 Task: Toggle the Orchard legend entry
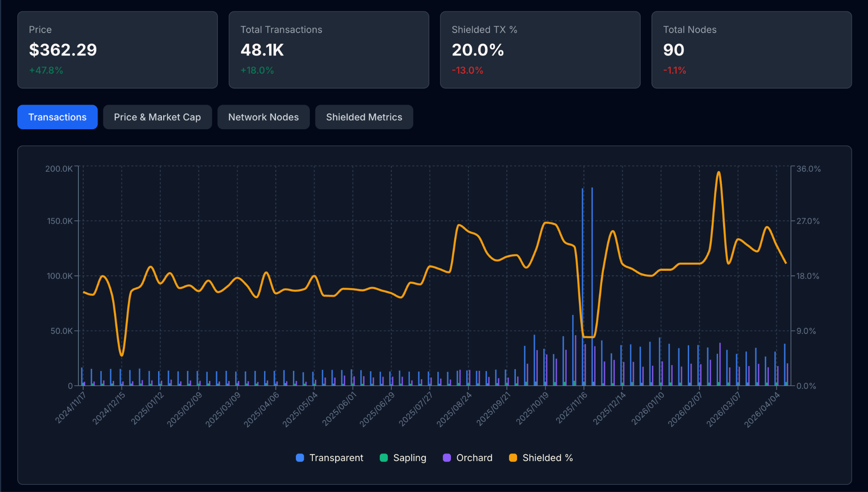point(467,458)
